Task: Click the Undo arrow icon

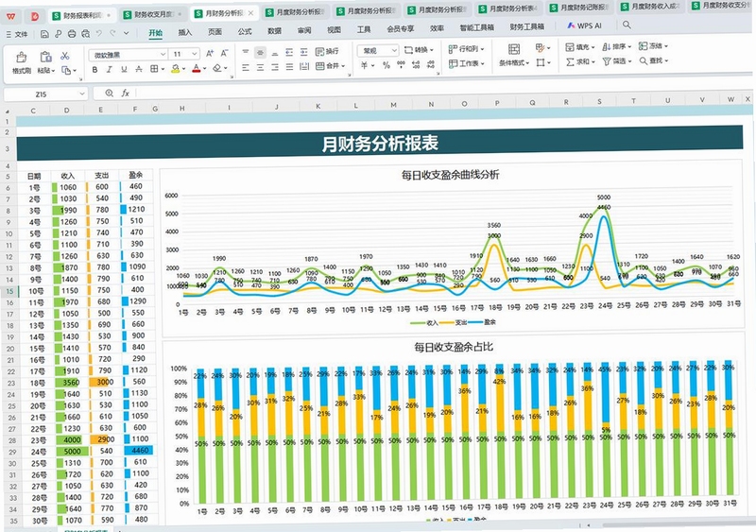Action: (x=99, y=33)
